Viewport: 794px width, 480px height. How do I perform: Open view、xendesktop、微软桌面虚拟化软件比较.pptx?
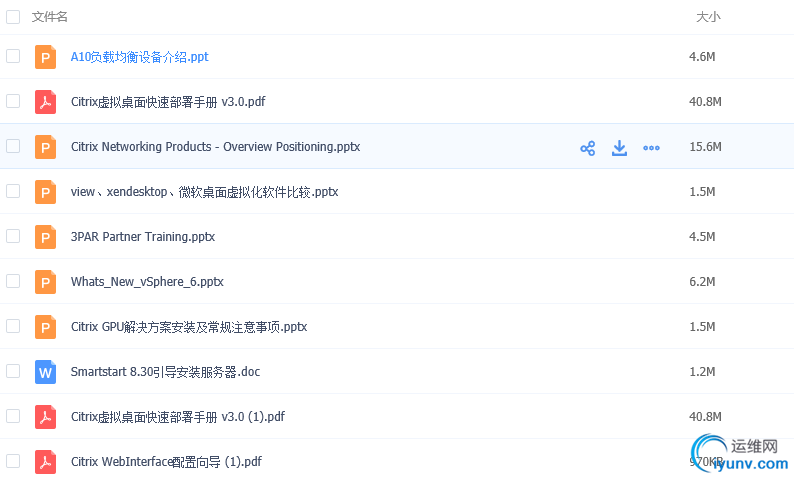pyautogui.click(x=205, y=192)
